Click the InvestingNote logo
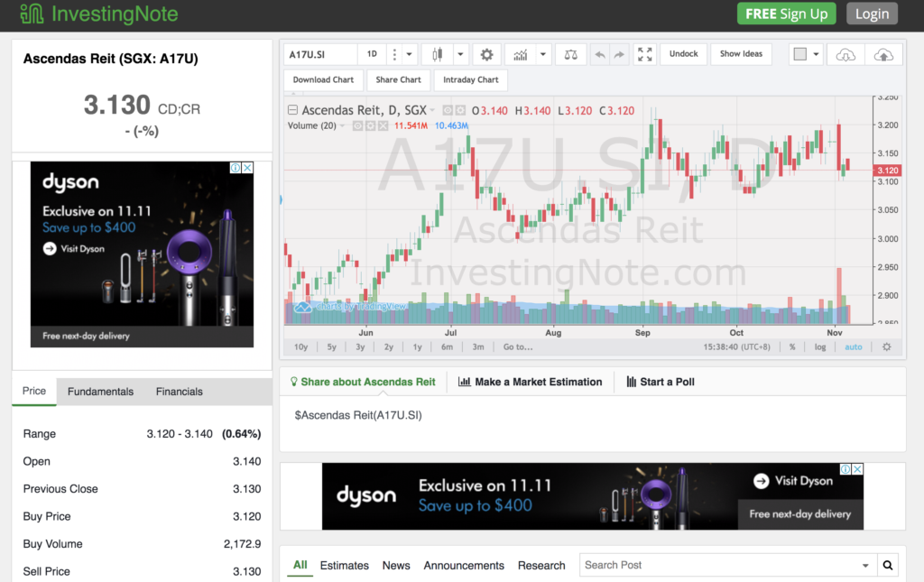Screen dimensions: 924x582 (99, 14)
